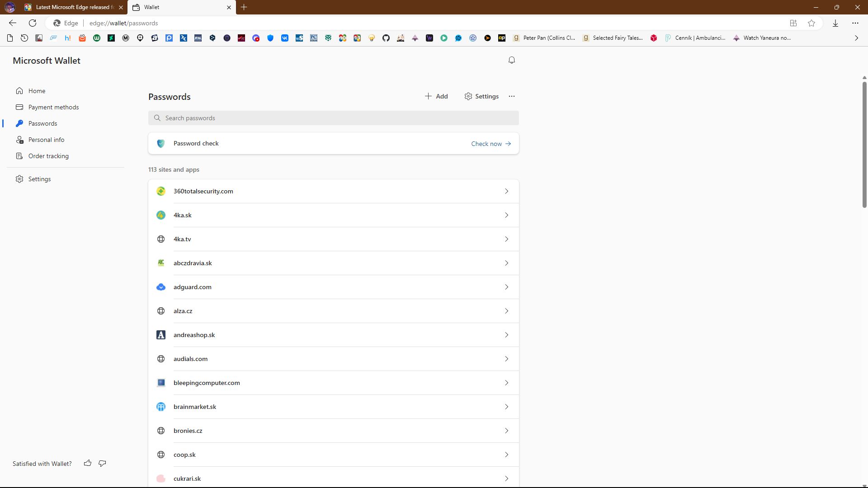Click the Search passwords field
The height and width of the screenshot is (488, 868).
[x=334, y=118]
